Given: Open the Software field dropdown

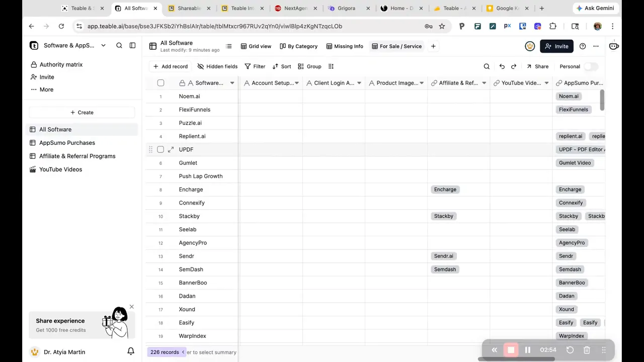Looking at the screenshot, I should point(231,82).
